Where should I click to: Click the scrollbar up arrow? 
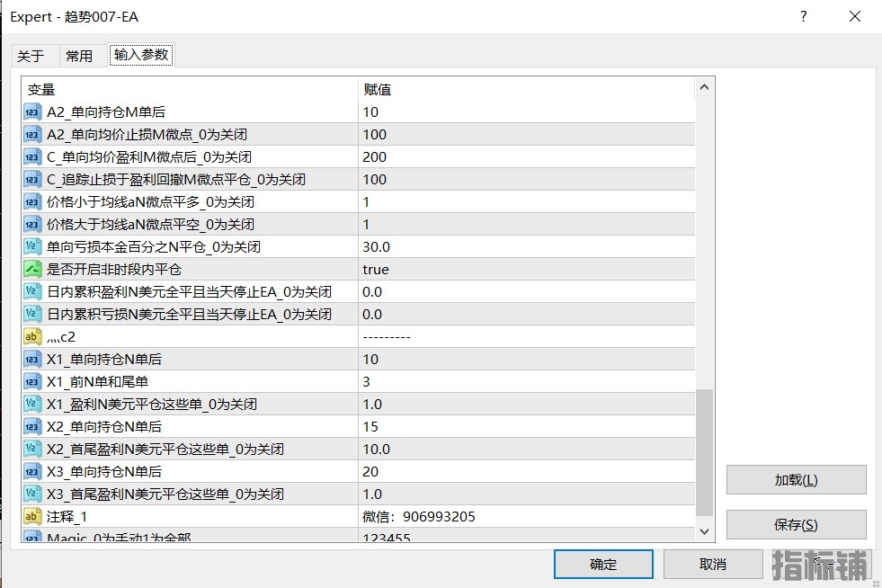pyautogui.click(x=704, y=87)
